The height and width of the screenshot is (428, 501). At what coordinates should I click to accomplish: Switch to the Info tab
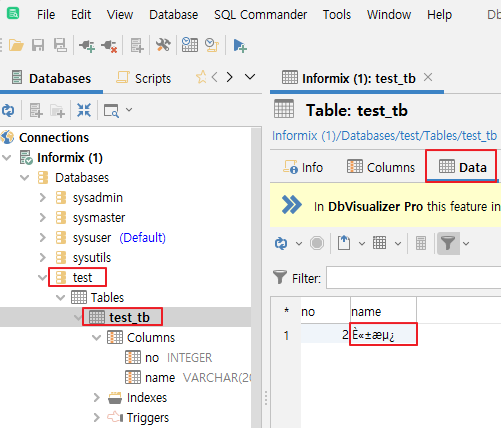[303, 167]
